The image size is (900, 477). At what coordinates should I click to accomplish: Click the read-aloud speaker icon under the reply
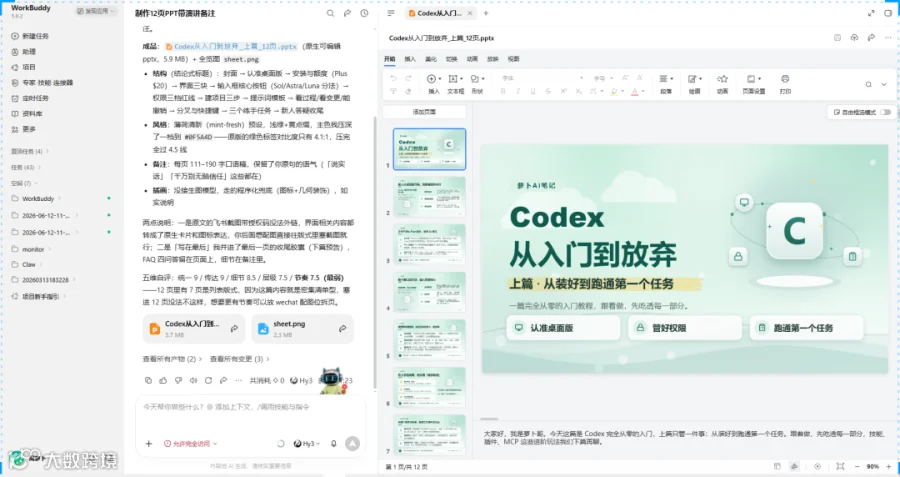(193, 381)
